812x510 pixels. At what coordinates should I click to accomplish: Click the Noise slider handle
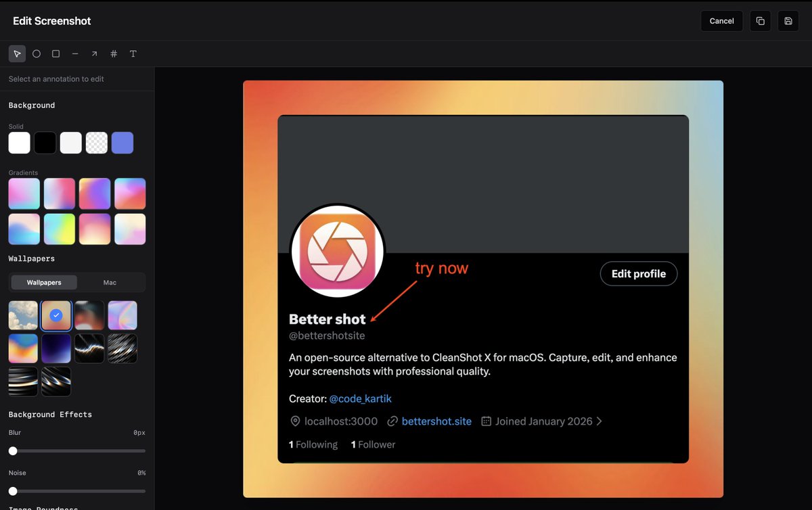[13, 491]
